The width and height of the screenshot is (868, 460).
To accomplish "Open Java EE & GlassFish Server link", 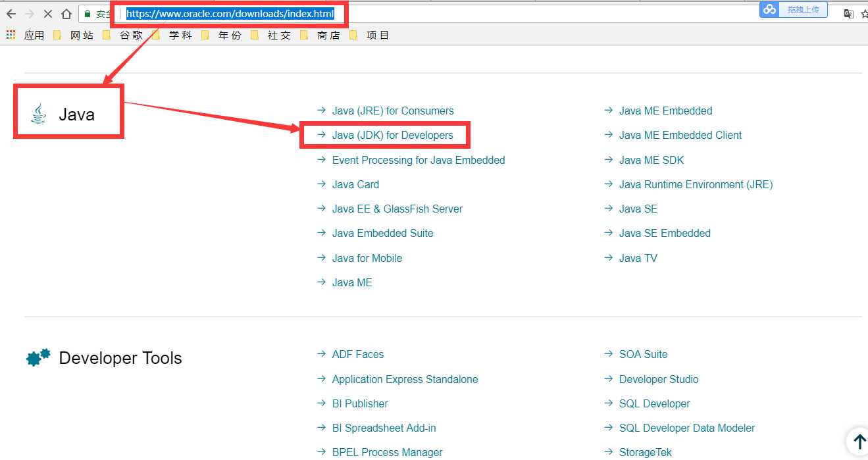I will pyautogui.click(x=397, y=209).
